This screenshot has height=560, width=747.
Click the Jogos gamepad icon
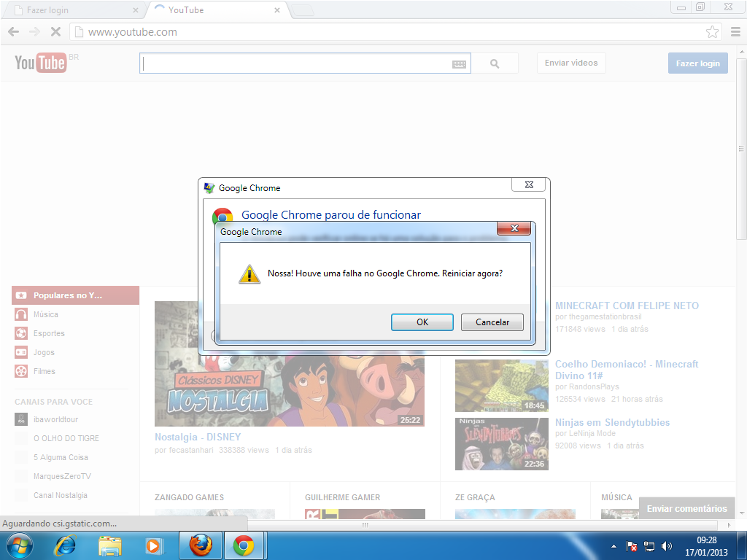tap(21, 352)
